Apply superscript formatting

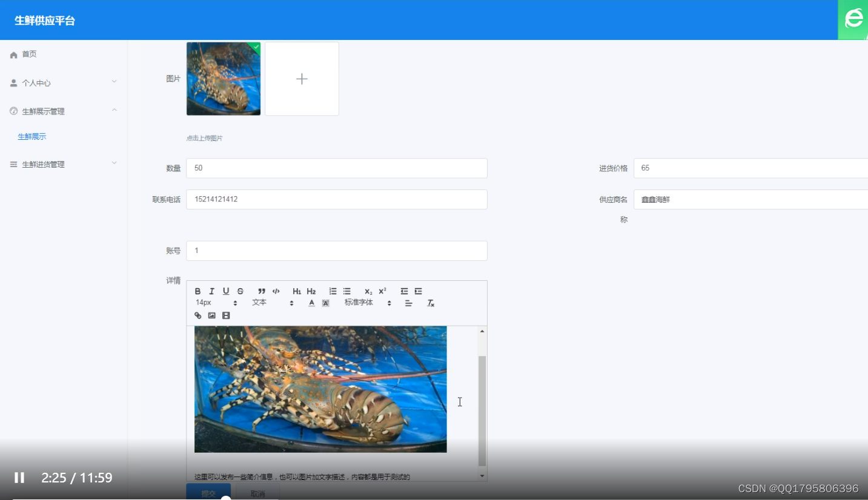[x=382, y=291]
